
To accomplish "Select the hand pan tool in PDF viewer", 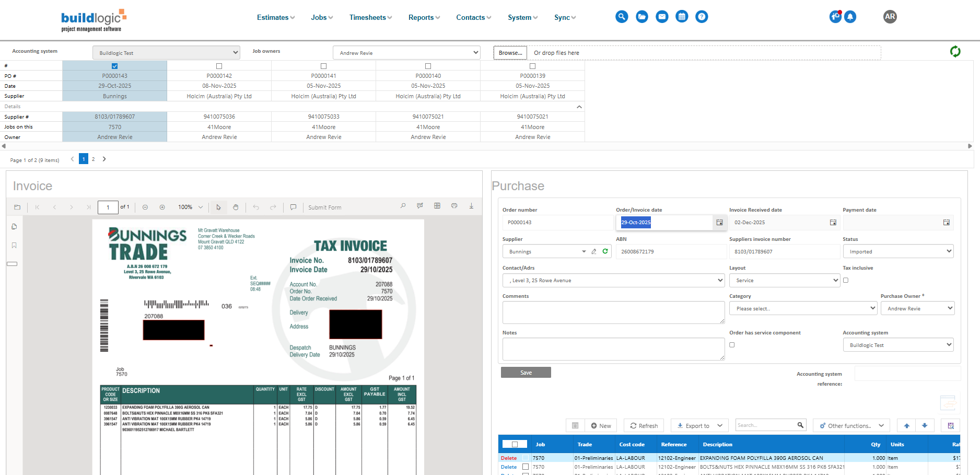I will point(236,207).
